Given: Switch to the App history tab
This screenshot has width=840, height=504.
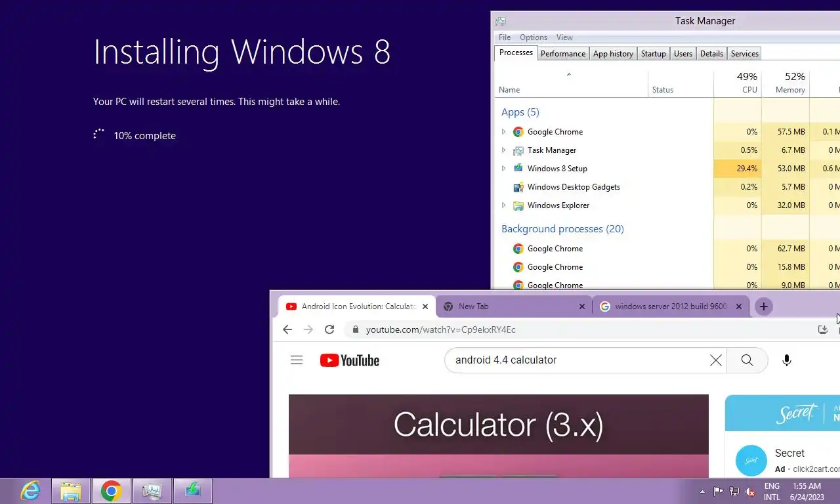Looking at the screenshot, I should pos(613,54).
